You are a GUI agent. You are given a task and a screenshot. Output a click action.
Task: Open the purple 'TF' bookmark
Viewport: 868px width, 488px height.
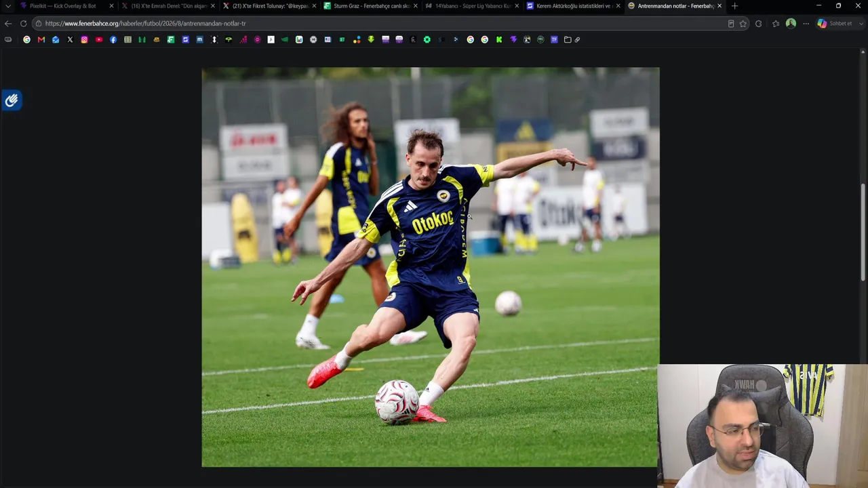pos(554,39)
